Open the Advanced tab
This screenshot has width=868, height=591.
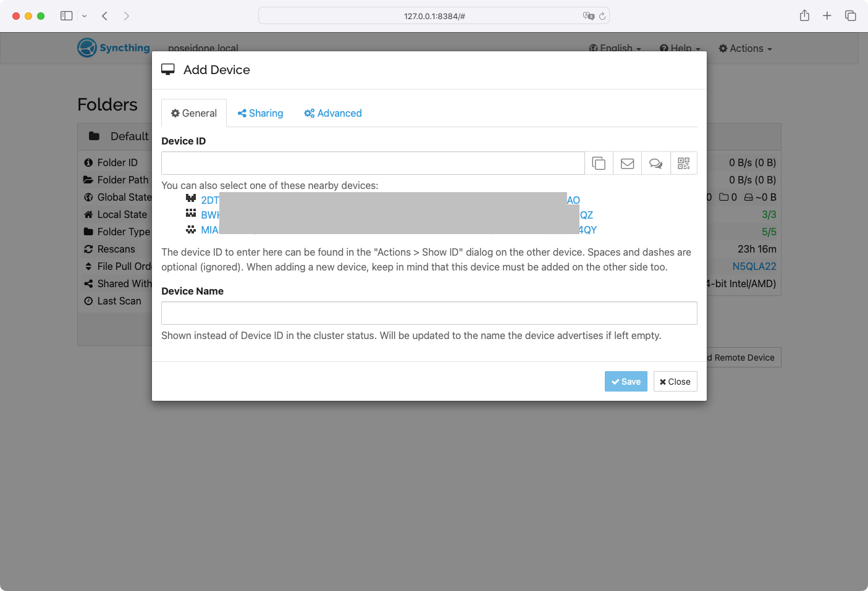[x=333, y=113]
